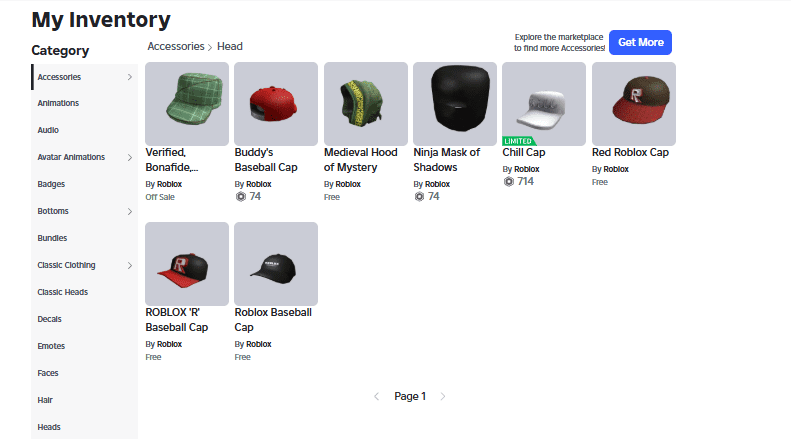Open ROBLOX 'R' Baseball Cap thumbnail
Screen dimensions: 791x439
pos(187,264)
